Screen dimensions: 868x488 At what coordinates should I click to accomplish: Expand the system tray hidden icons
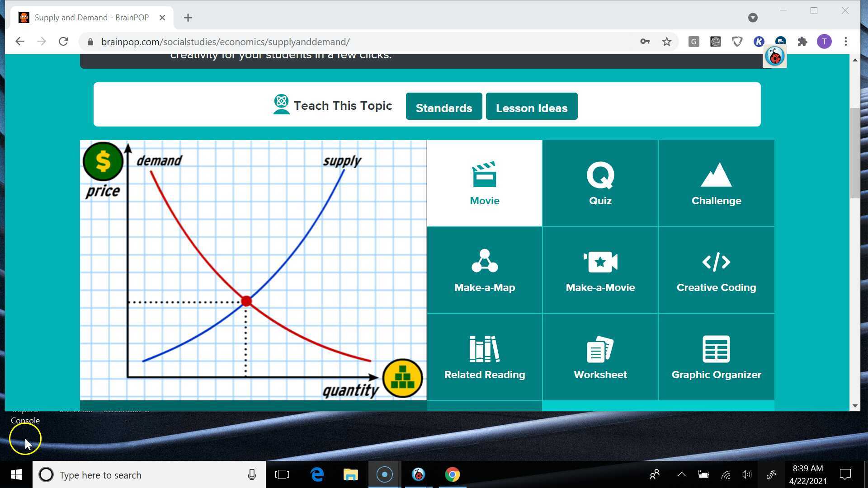(681, 474)
